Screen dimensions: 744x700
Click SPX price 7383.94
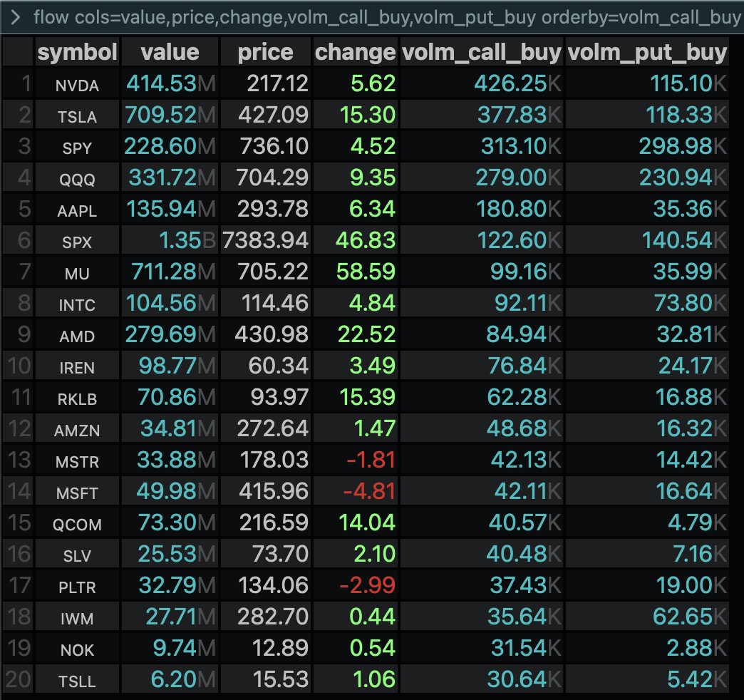pyautogui.click(x=265, y=240)
